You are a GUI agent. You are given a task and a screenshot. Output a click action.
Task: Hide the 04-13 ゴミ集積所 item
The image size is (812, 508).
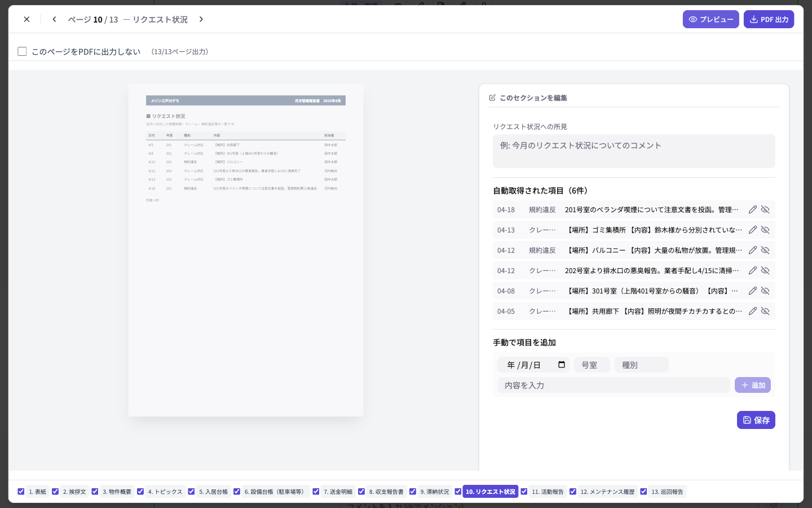click(765, 230)
